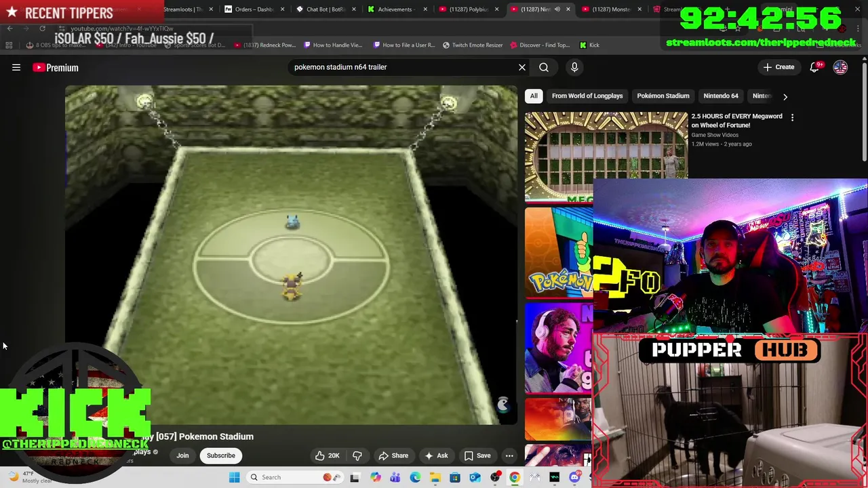Open the How to Handle Vie... bookmark

(x=333, y=45)
